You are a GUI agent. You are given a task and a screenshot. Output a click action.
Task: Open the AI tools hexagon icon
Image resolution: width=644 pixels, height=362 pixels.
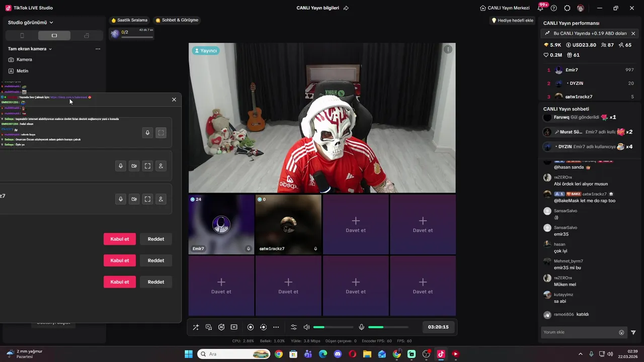click(x=221, y=327)
